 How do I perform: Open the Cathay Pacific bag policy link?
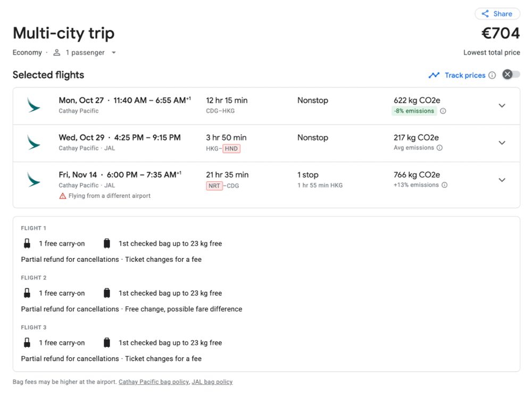(153, 382)
